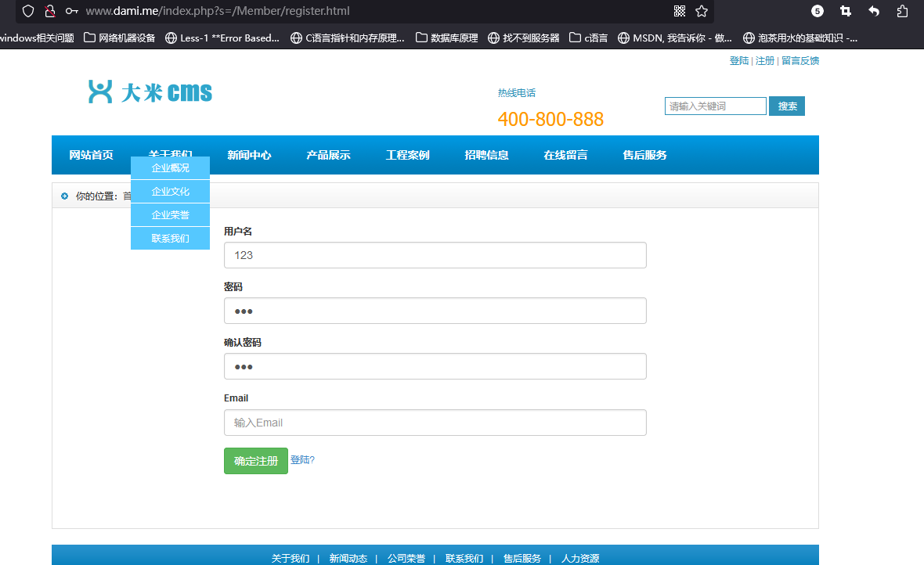Select 企业文化 from the submenu
924x565 pixels.
[170, 190]
